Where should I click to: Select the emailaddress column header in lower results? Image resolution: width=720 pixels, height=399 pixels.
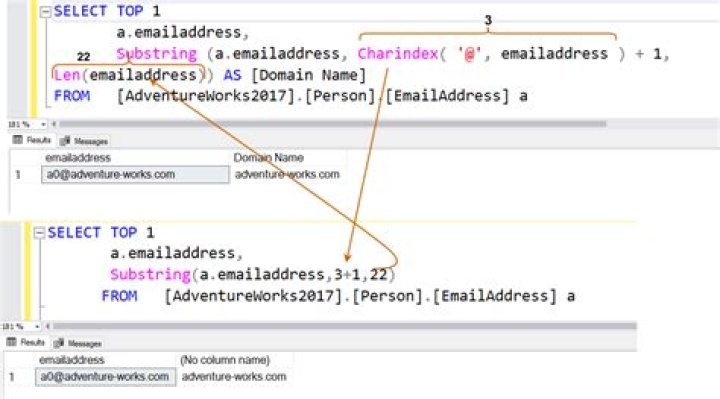(x=72, y=360)
